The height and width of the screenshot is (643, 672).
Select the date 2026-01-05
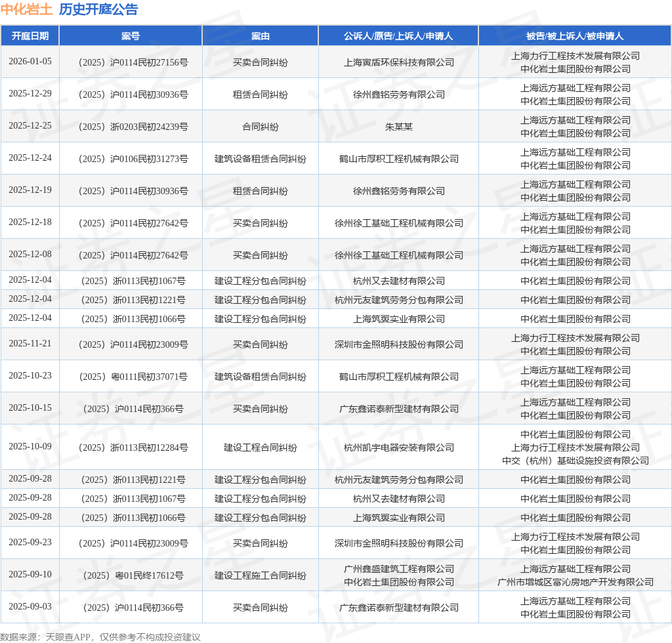pos(30,61)
